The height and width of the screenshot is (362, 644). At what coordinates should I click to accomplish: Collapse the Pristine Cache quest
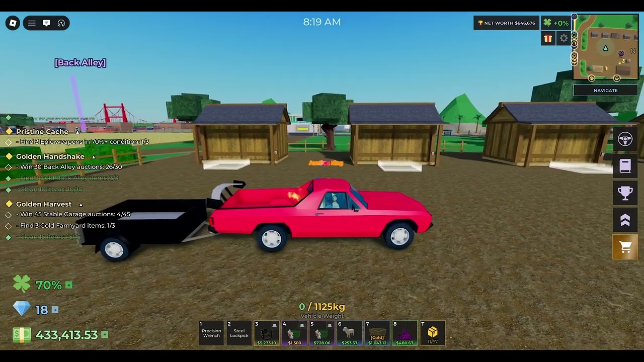(x=77, y=132)
